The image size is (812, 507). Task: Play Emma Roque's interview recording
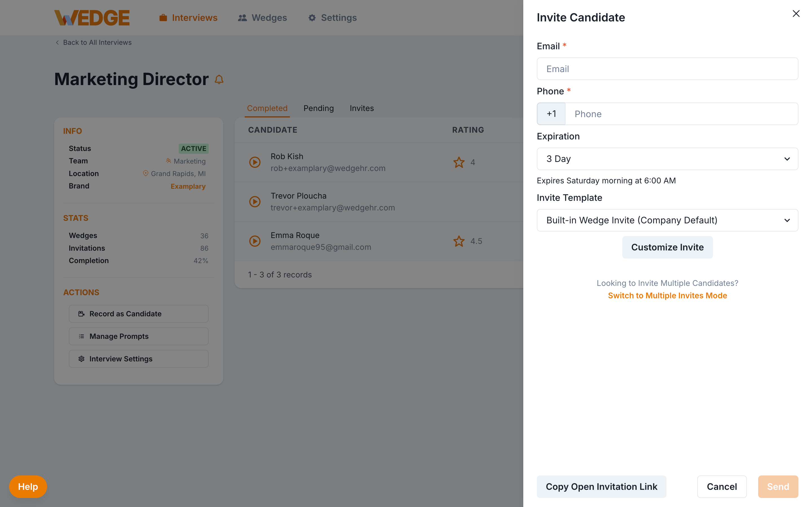click(x=255, y=241)
